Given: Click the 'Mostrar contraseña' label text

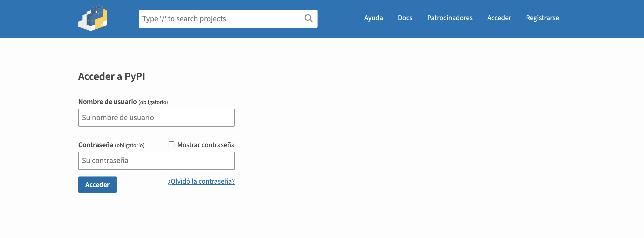Looking at the screenshot, I should pyautogui.click(x=206, y=145).
